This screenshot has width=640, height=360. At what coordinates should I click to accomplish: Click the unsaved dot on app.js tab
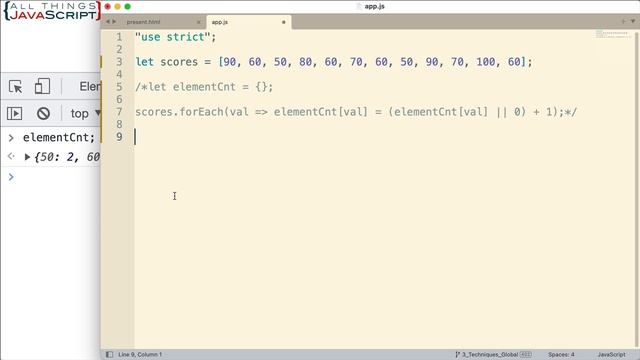click(284, 22)
